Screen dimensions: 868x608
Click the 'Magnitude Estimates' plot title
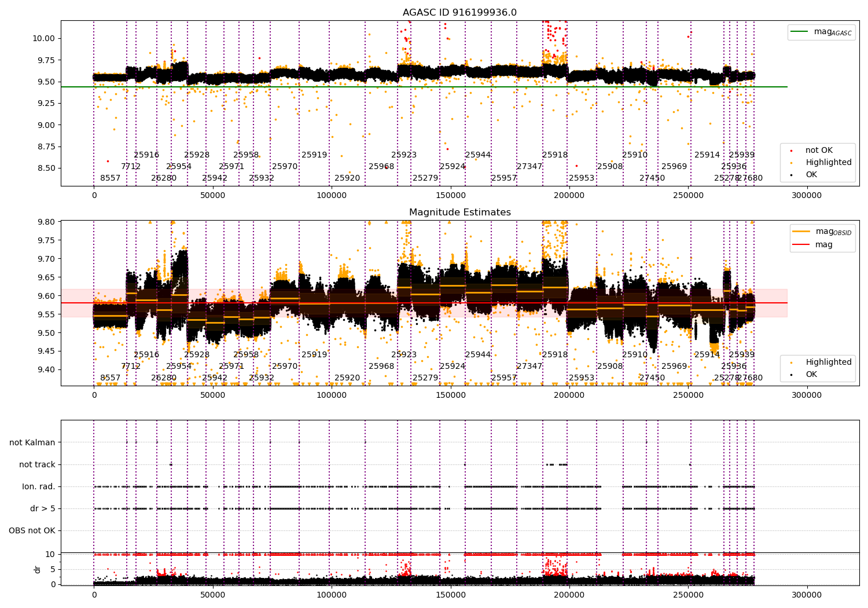click(x=460, y=212)
